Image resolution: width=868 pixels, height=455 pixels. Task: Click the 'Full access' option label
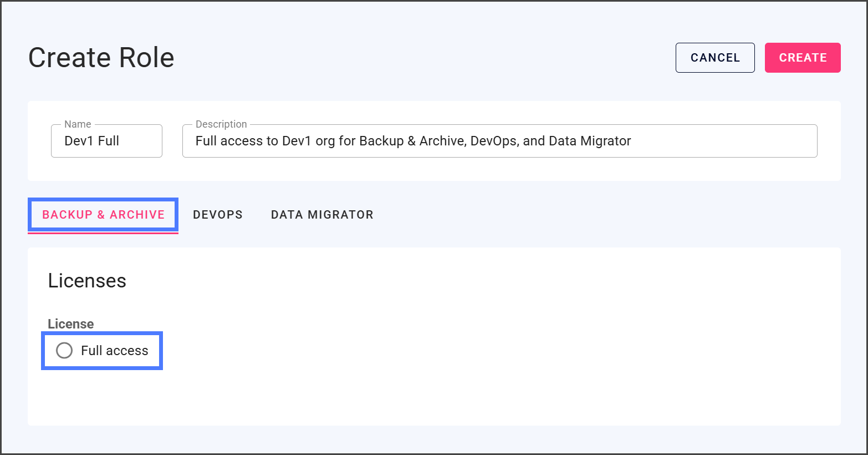[x=114, y=351]
